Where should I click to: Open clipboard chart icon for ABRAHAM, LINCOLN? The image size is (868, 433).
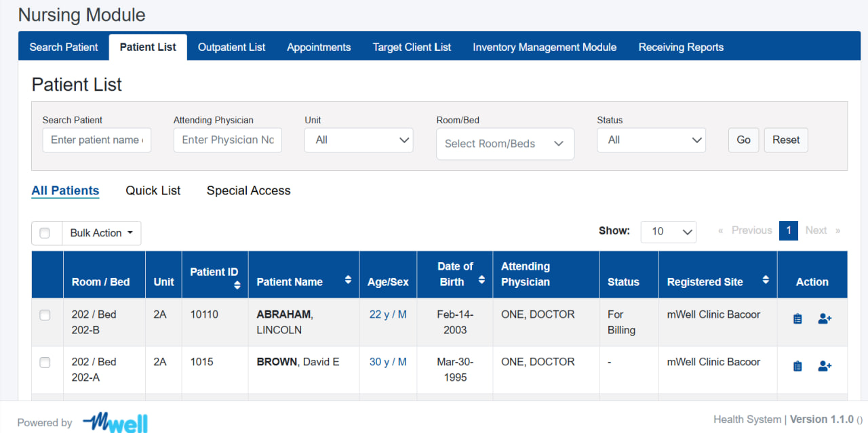(797, 318)
